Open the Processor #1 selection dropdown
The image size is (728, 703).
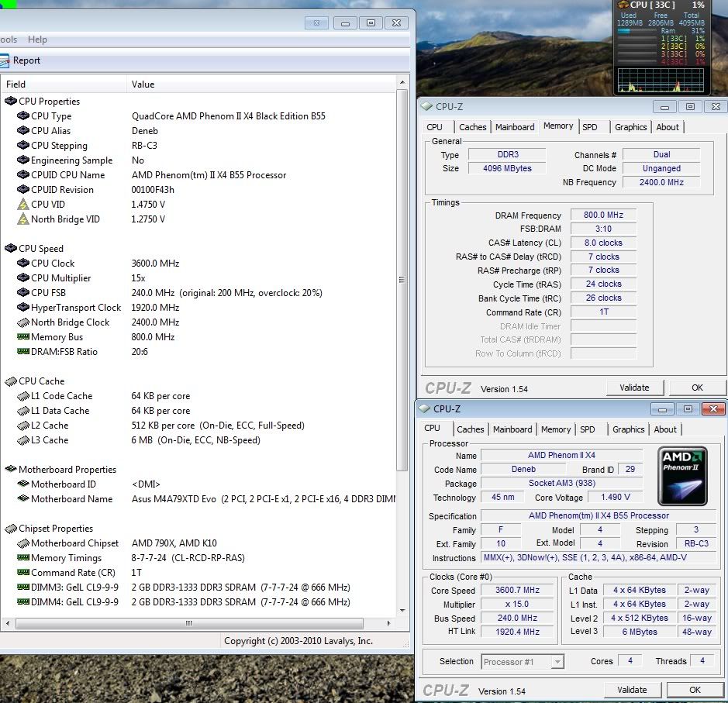point(557,662)
